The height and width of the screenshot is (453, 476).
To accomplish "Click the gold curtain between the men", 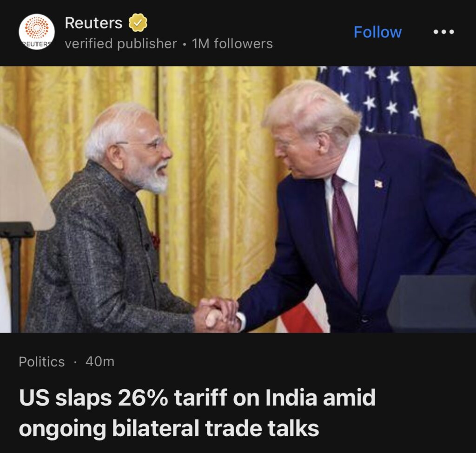I will [218, 182].
